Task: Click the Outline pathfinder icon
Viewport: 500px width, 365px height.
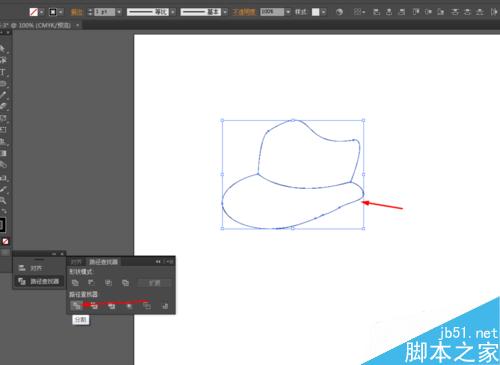Action: pyautogui.click(x=147, y=306)
